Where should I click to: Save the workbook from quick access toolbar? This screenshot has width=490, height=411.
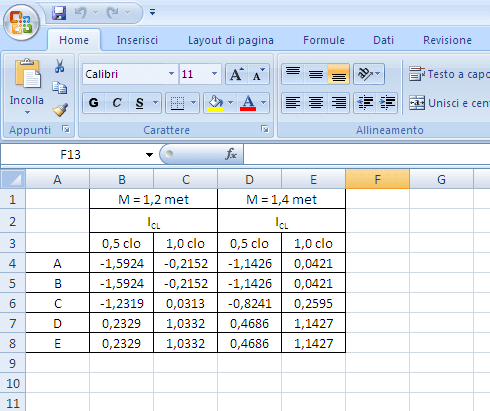point(59,13)
